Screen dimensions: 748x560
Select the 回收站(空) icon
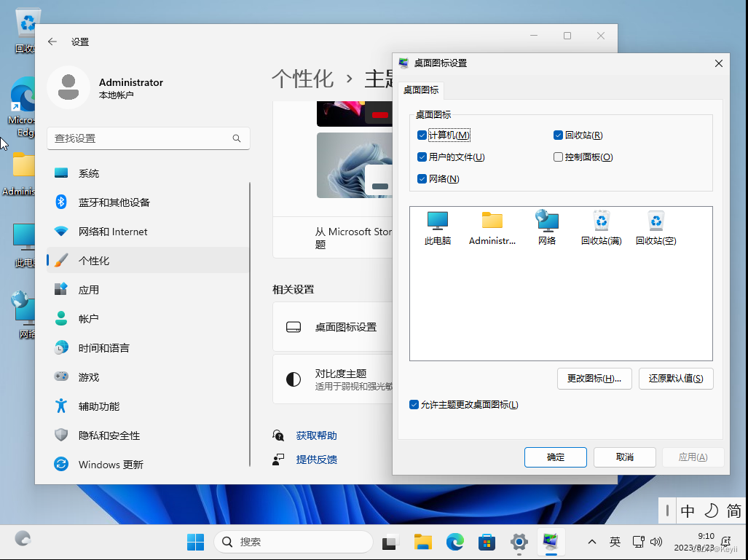[x=655, y=227]
